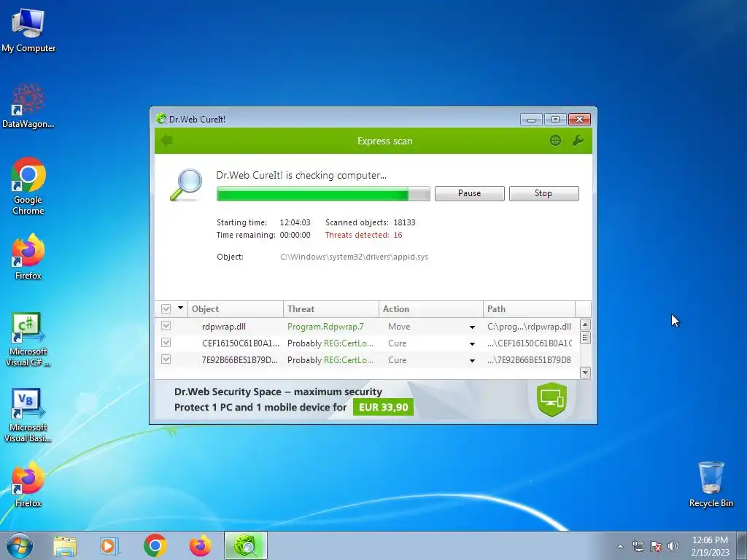Open the Windows Start button
This screenshot has width=747, height=560.
20,545
